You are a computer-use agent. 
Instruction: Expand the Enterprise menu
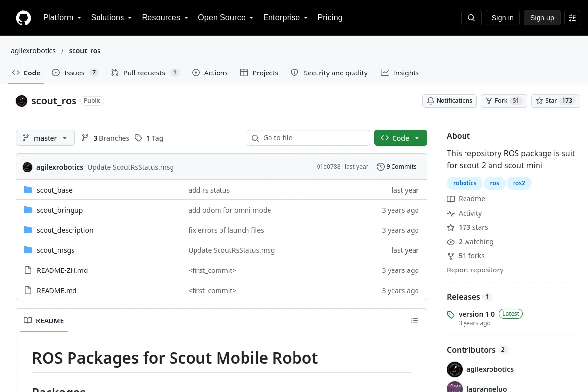click(x=286, y=18)
